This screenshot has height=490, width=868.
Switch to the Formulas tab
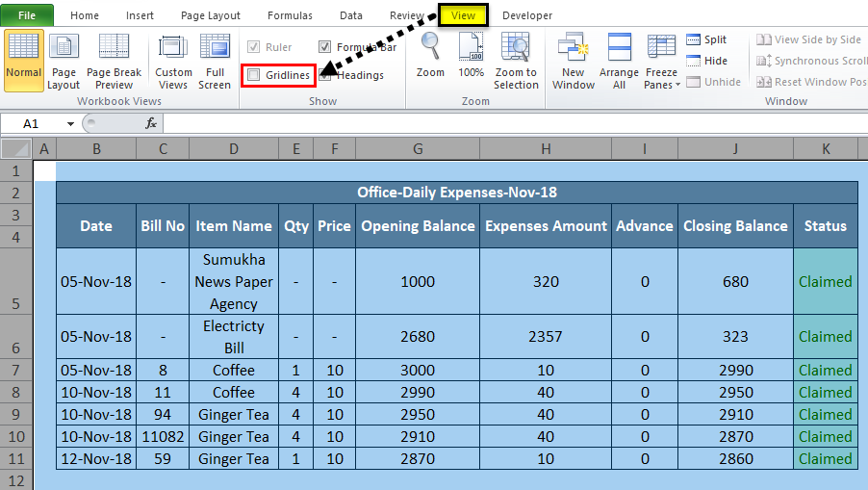(x=290, y=15)
